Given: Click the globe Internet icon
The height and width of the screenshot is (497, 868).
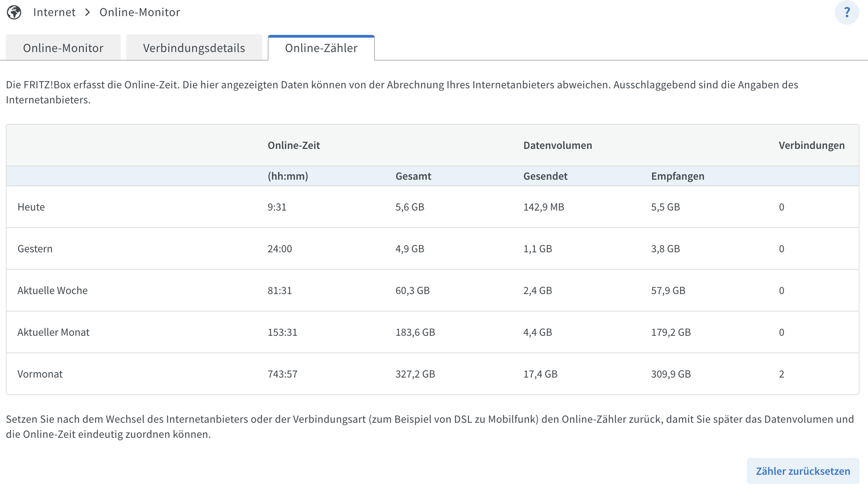Looking at the screenshot, I should (14, 12).
